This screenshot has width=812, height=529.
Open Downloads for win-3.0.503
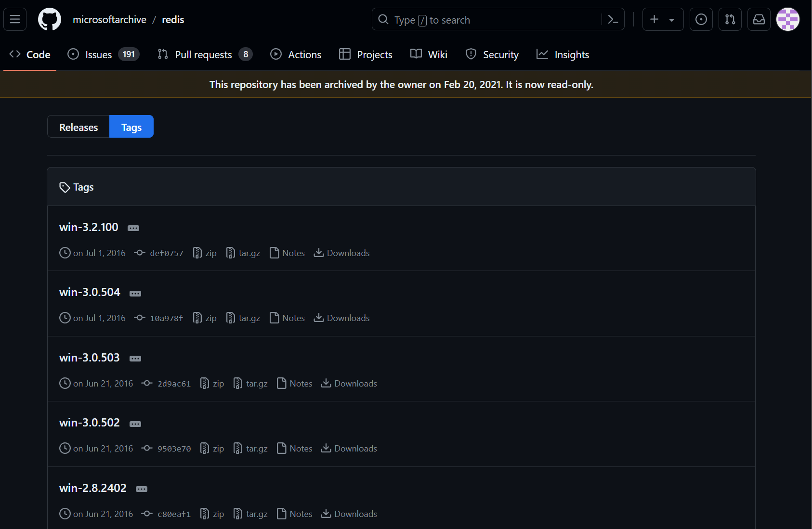(349, 383)
